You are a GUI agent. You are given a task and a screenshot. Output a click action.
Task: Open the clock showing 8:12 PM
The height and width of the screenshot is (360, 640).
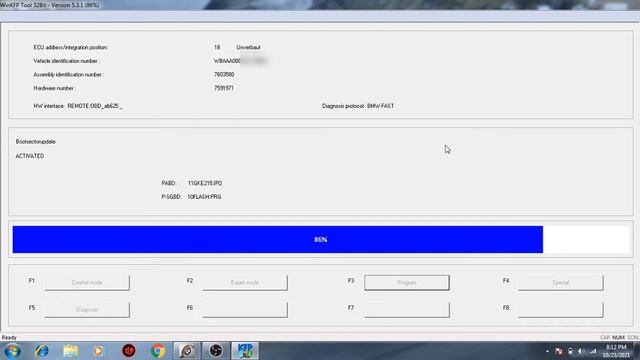616,351
